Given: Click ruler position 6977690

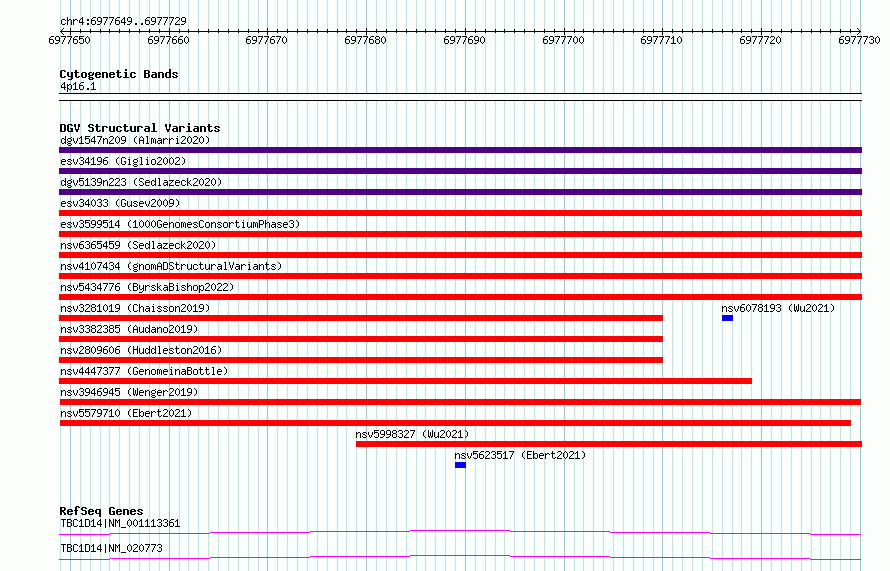Looking at the screenshot, I should click(x=464, y=40).
